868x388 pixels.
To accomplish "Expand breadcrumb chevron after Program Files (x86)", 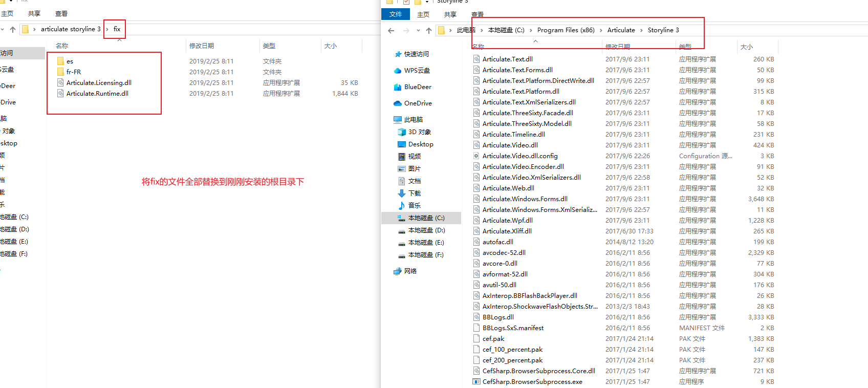I will (601, 31).
